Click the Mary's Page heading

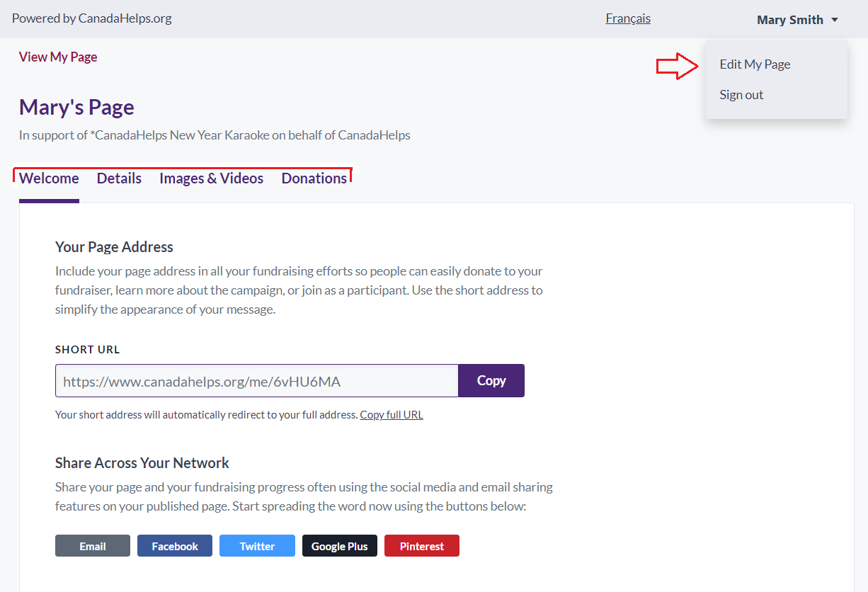[76, 107]
